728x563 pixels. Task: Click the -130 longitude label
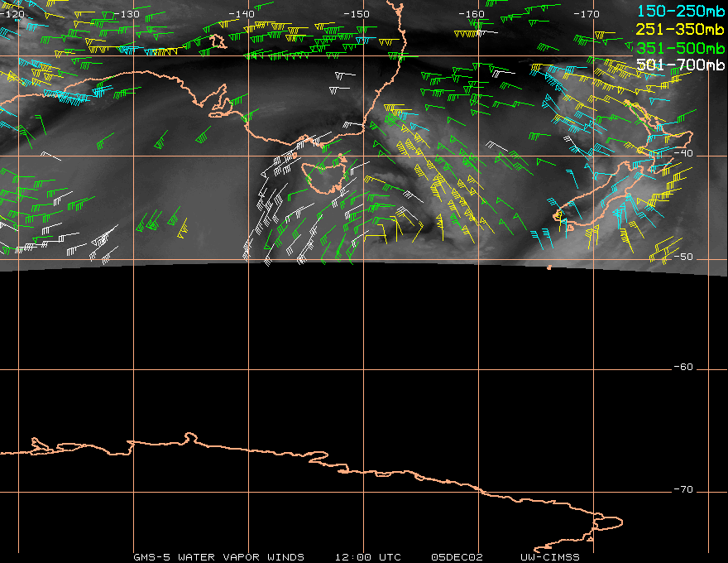(127, 14)
